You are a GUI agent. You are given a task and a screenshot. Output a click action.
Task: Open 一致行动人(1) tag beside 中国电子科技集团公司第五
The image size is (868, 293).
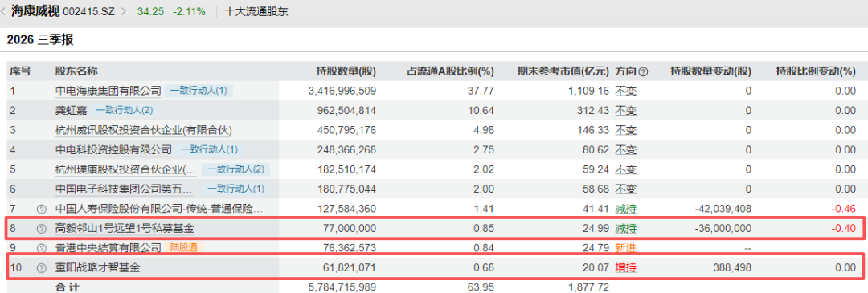[x=235, y=189]
